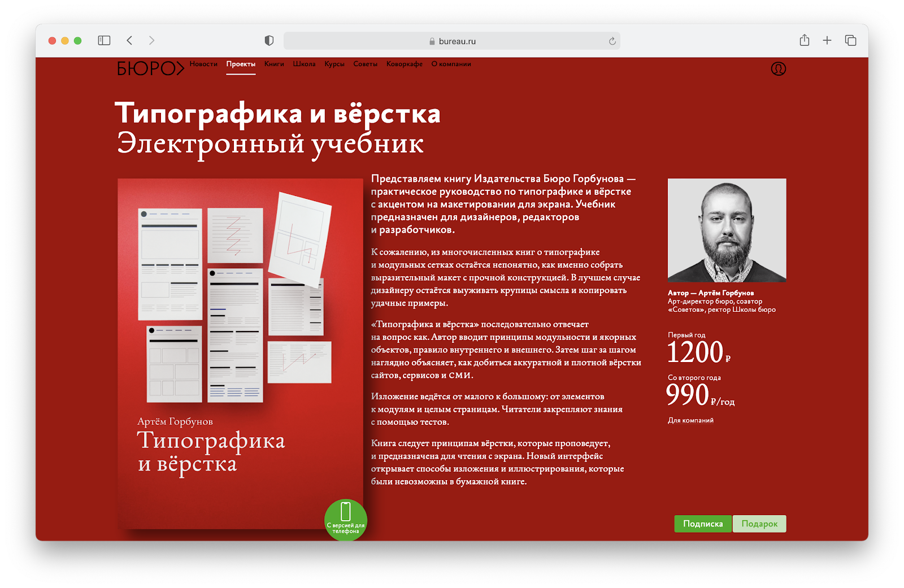Viewport: 904px width, 588px height.
Task: Open the Коворкафе menu item
Action: pos(405,64)
